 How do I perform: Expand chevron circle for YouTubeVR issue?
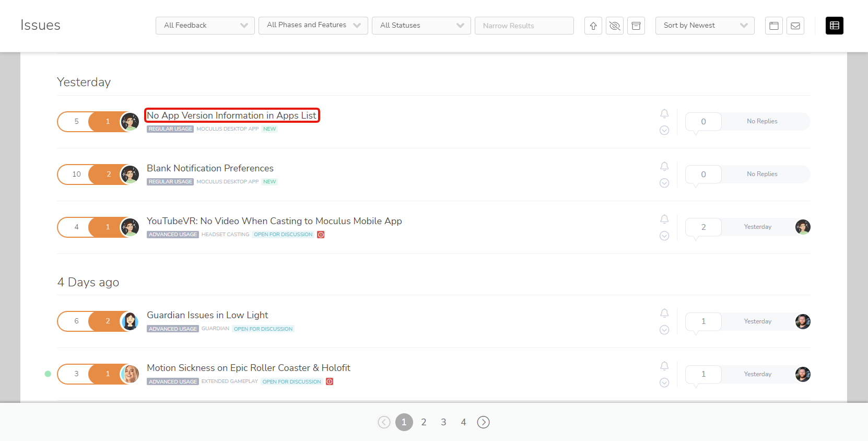(x=664, y=236)
